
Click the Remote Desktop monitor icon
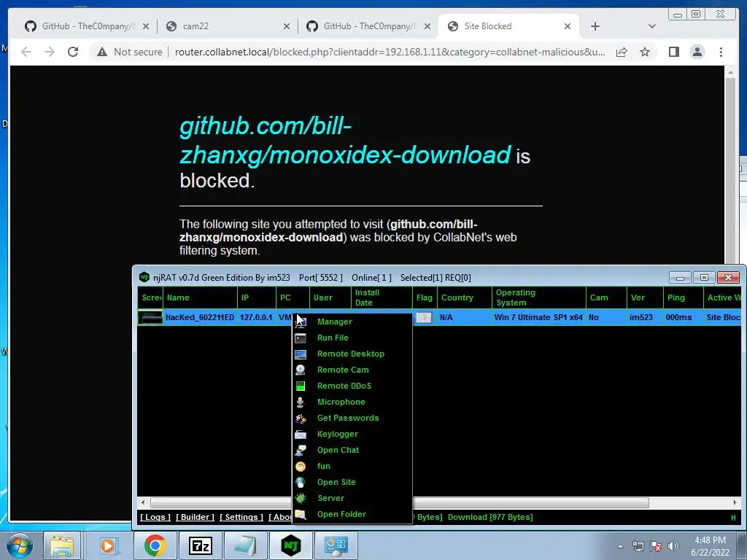pyautogui.click(x=301, y=354)
